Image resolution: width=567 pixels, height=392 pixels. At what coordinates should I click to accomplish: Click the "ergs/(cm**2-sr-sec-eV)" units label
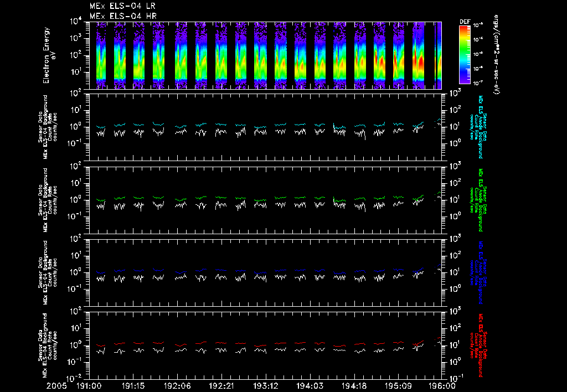[x=496, y=54]
